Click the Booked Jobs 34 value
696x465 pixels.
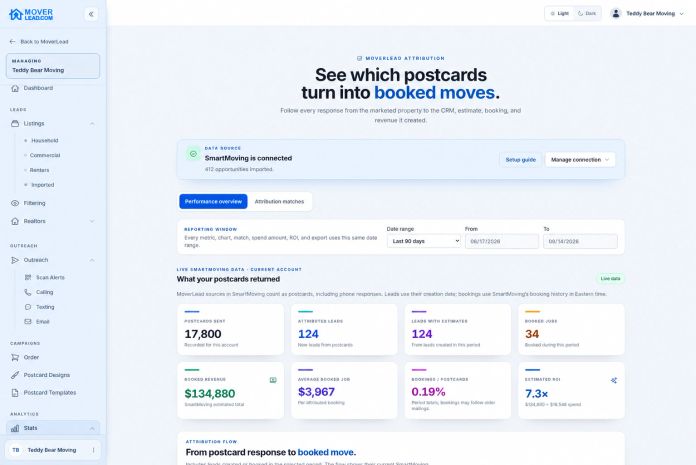point(532,334)
